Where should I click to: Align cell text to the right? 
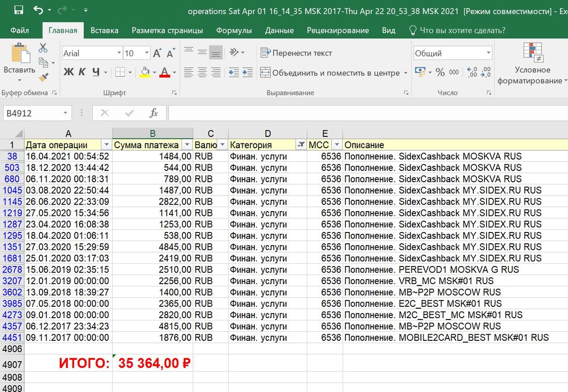click(x=216, y=72)
